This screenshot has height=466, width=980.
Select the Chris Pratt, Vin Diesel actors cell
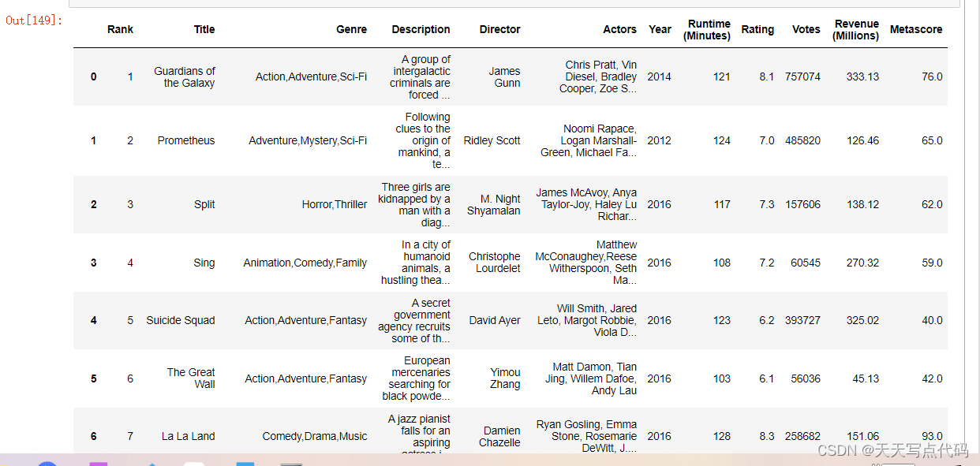[x=598, y=77]
